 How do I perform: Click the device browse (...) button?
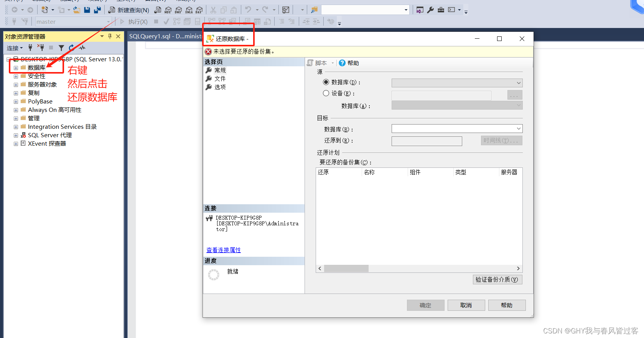click(x=514, y=95)
